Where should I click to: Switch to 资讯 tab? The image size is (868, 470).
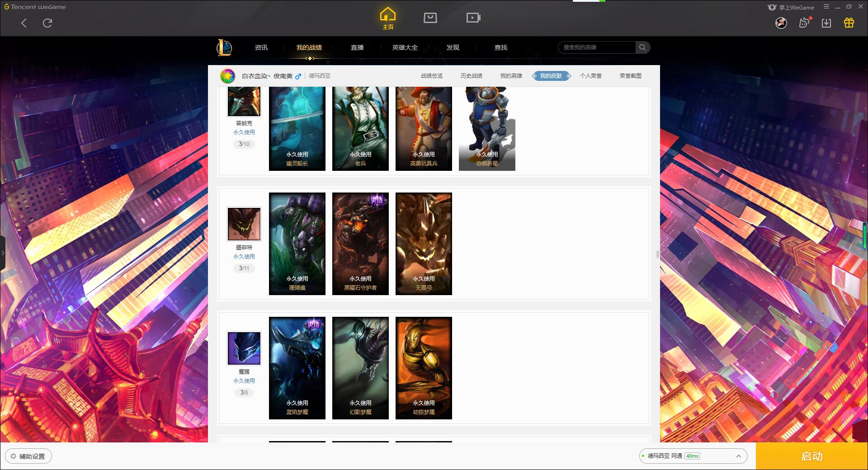click(x=261, y=47)
